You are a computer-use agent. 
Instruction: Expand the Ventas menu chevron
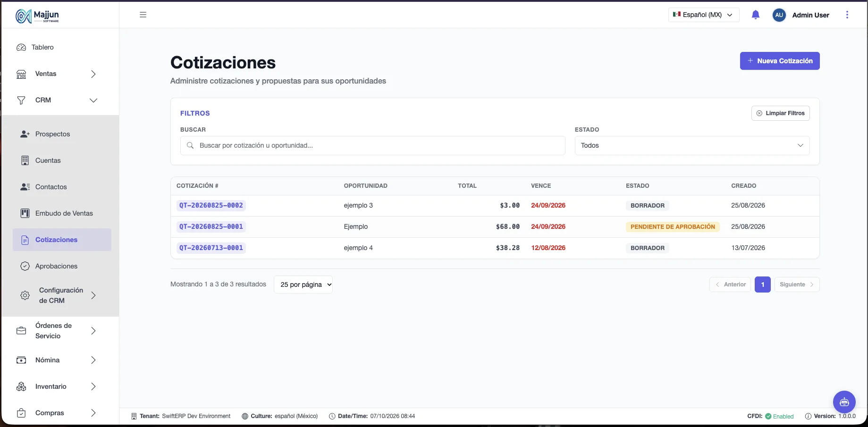point(93,74)
